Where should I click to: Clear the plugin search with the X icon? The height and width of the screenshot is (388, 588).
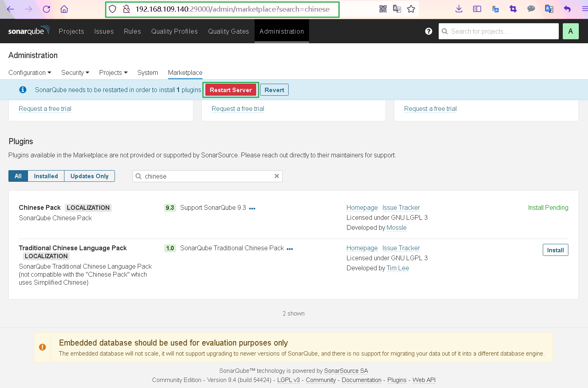point(277,176)
